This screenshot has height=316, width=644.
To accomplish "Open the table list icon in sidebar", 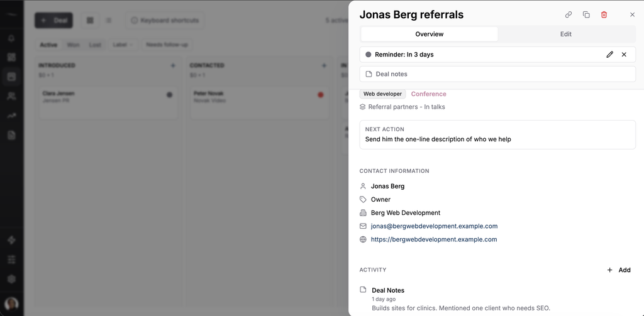I will [11, 259].
